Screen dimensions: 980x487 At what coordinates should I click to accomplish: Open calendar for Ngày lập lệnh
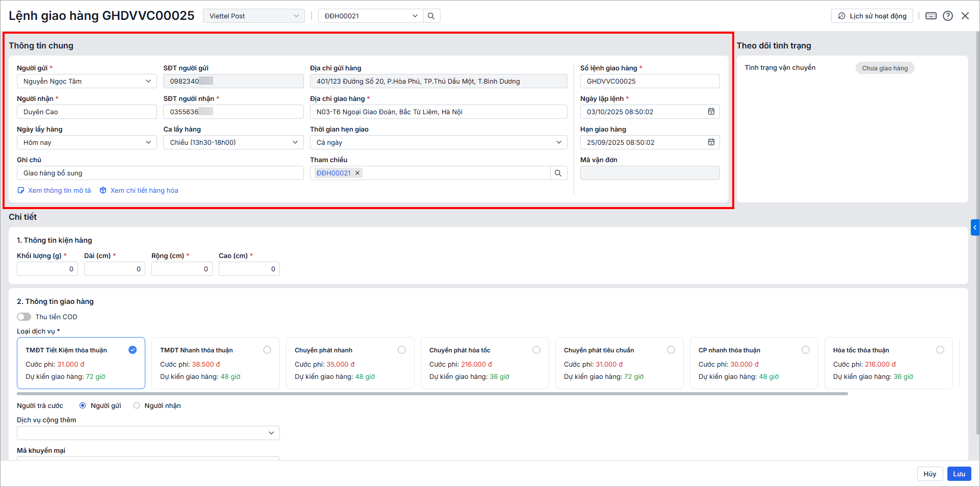711,112
